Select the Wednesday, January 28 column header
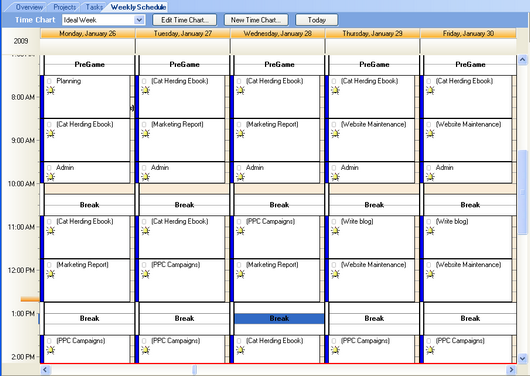Screen dimensions: 530x376 278,33
